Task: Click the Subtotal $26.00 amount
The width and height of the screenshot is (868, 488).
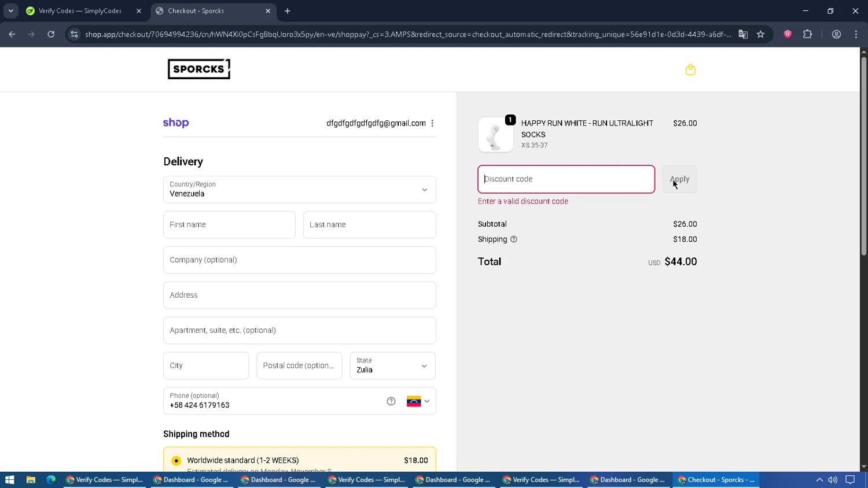Action: (685, 224)
